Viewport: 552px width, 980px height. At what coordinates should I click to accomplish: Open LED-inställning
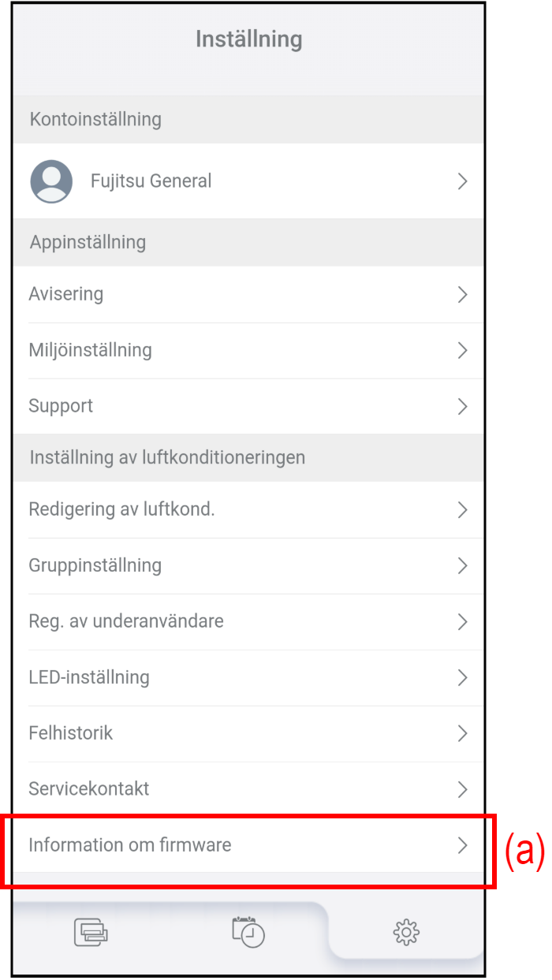click(x=88, y=677)
